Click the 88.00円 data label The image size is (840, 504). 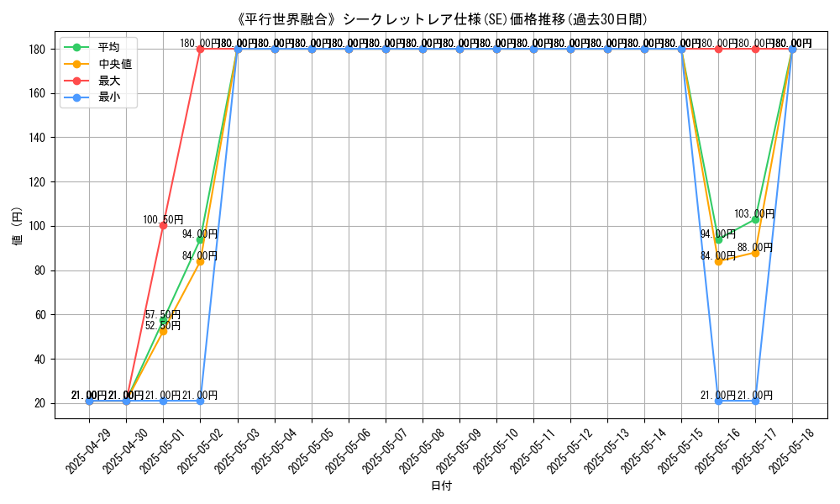755,248
